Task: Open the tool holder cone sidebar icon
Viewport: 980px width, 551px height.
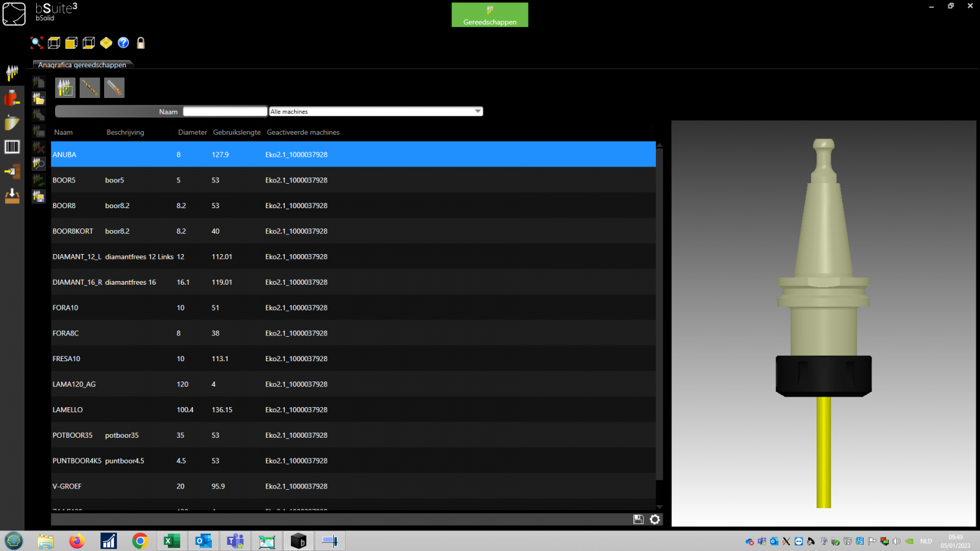Action: (x=12, y=122)
